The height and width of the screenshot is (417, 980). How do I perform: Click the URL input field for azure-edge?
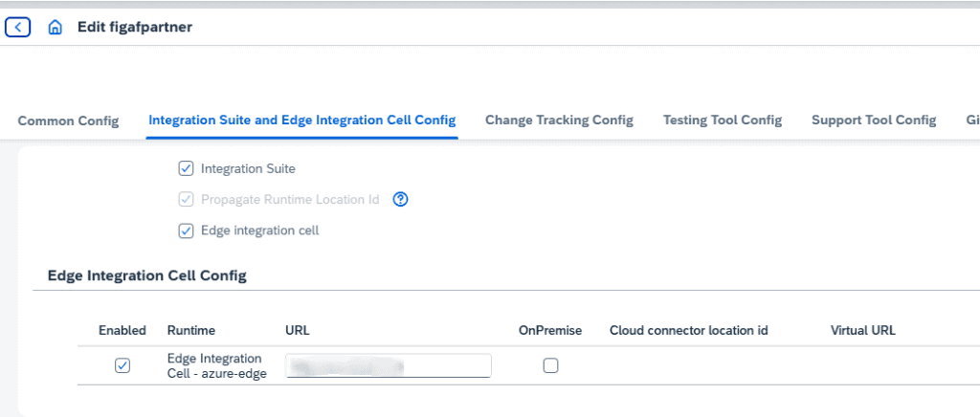coord(389,365)
